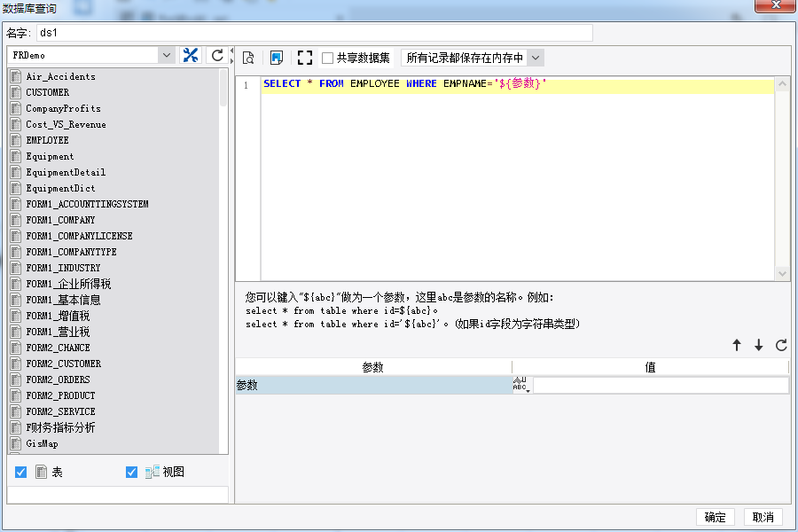Uncheck the 视图 filter checkbox
Screen dimensions: 798x532
point(131,472)
